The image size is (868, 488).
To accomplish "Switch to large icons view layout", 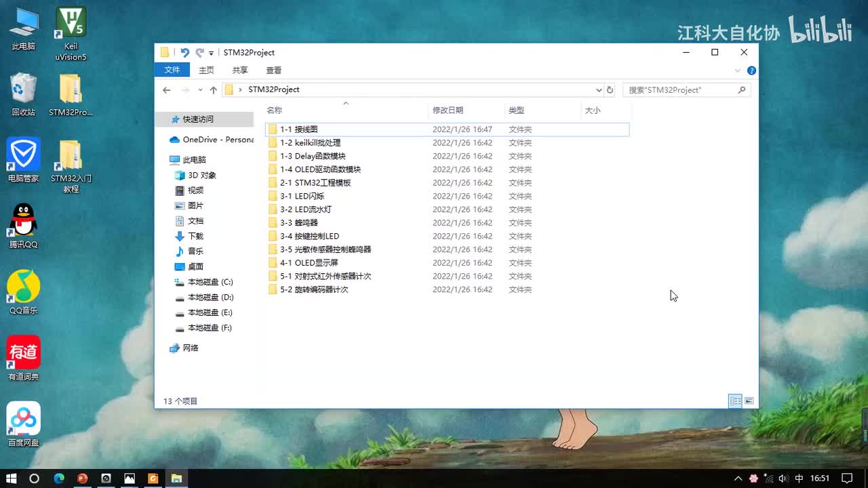I will (749, 401).
